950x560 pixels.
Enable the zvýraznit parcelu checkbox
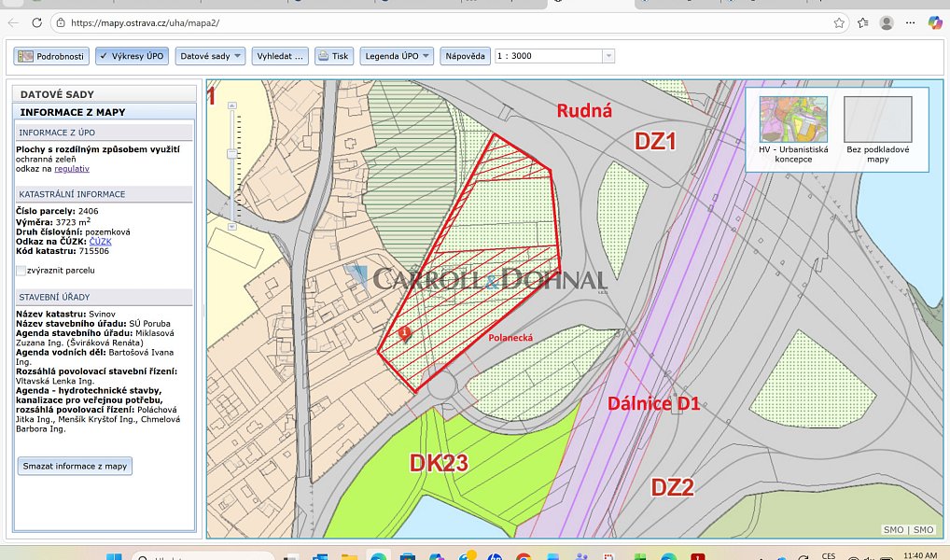(x=21, y=271)
